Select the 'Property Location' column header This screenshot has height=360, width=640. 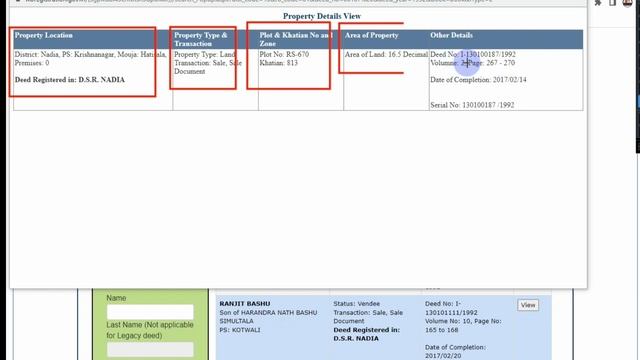click(x=44, y=35)
